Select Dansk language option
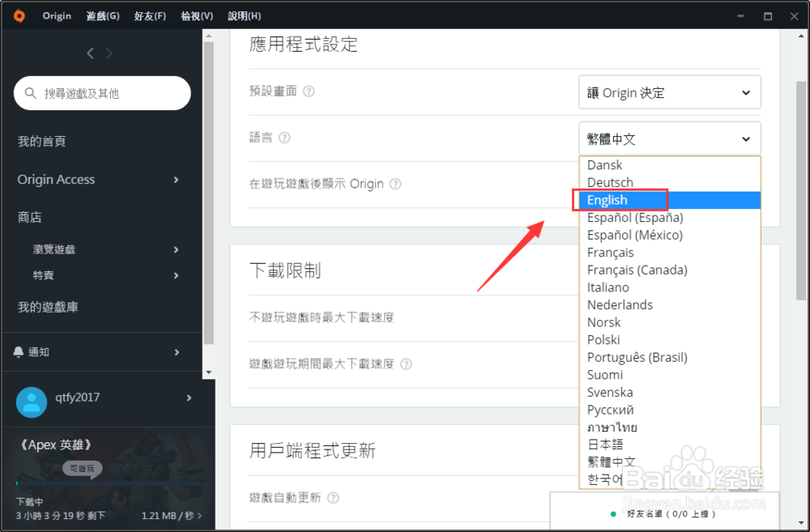 [x=670, y=165]
